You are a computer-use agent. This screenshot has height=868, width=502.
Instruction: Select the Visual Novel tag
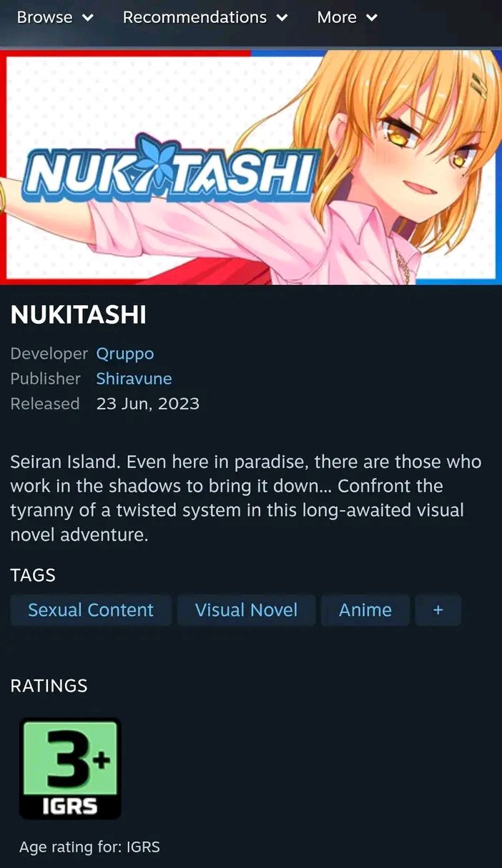246,610
